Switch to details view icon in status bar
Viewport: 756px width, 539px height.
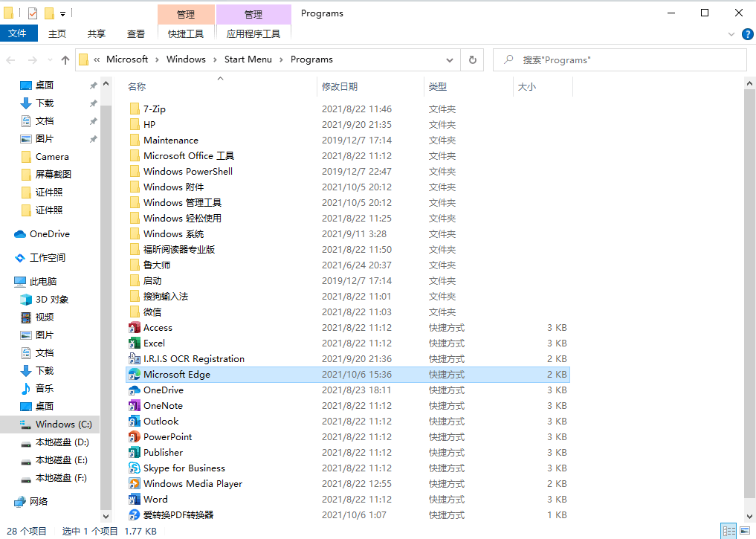click(x=729, y=531)
